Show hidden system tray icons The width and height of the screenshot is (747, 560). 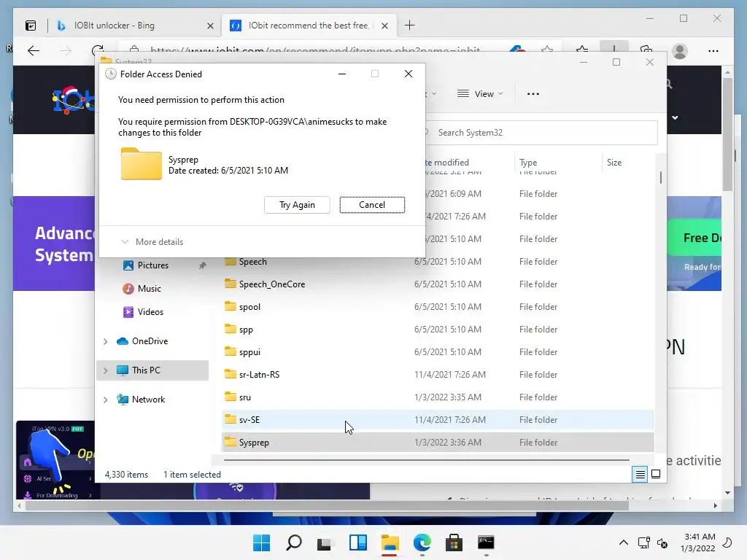pos(623,542)
